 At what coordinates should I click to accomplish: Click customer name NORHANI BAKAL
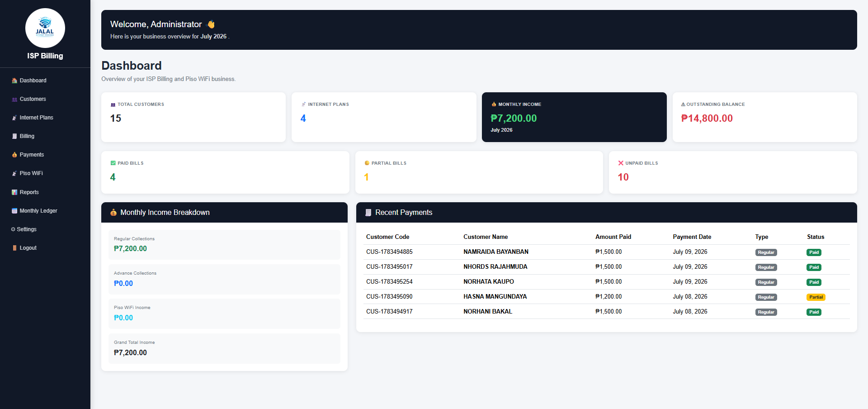pyautogui.click(x=488, y=312)
